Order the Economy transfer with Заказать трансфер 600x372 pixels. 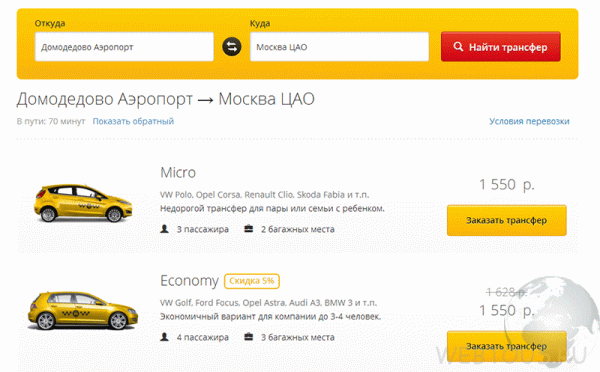tap(507, 346)
